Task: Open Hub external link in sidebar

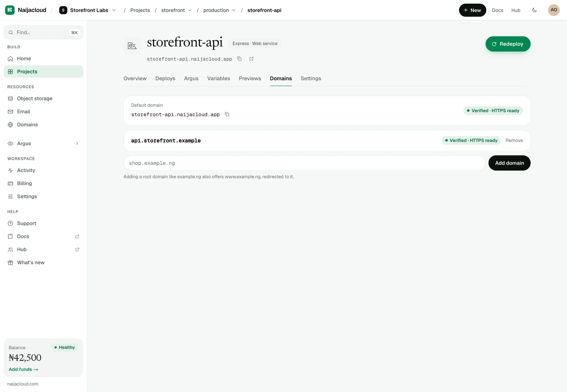Action: 43,249
